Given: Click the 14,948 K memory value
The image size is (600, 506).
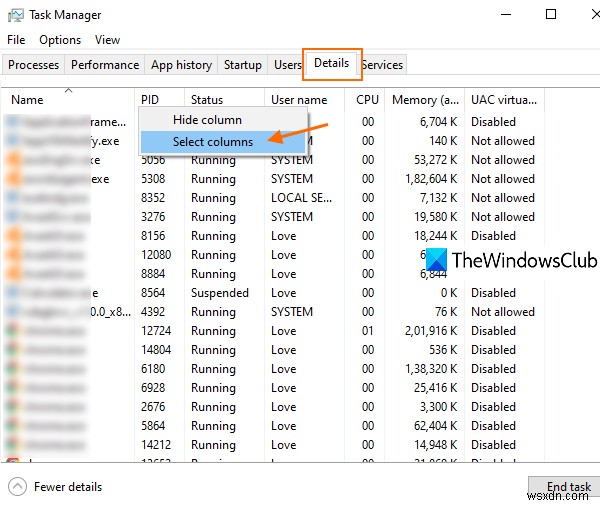Looking at the screenshot, I should (x=436, y=445).
